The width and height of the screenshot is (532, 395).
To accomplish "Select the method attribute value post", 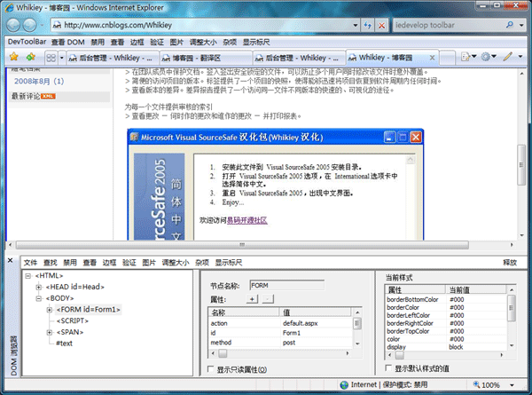I will point(289,343).
